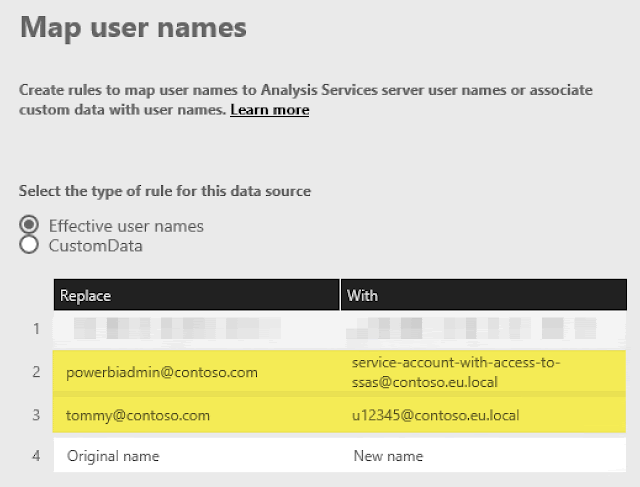640x487 pixels.
Task: Click row number 3 of the table
Action: 36,415
